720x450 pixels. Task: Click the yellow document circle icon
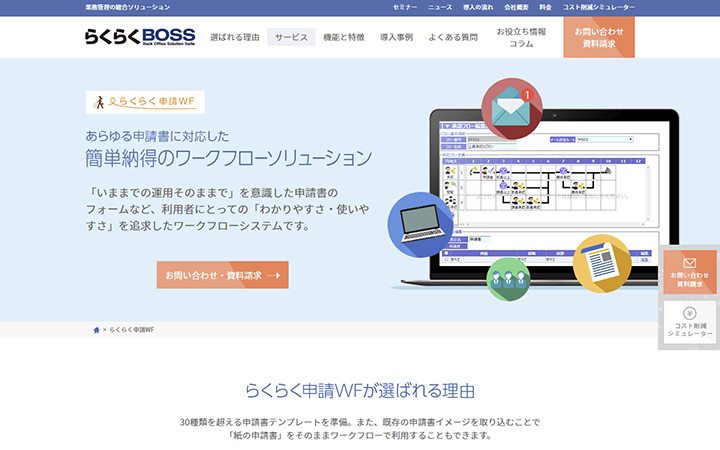tap(602, 264)
